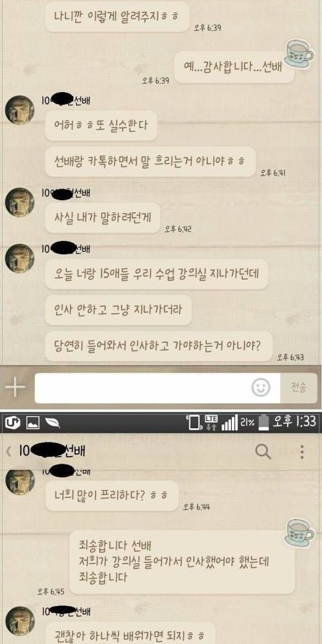322x644 pixels.
Task: Go back with left chevron
Action: [x=8, y=452]
